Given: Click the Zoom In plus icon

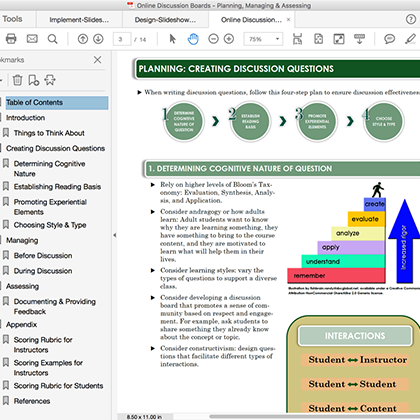Looking at the screenshot, I should [229, 39].
